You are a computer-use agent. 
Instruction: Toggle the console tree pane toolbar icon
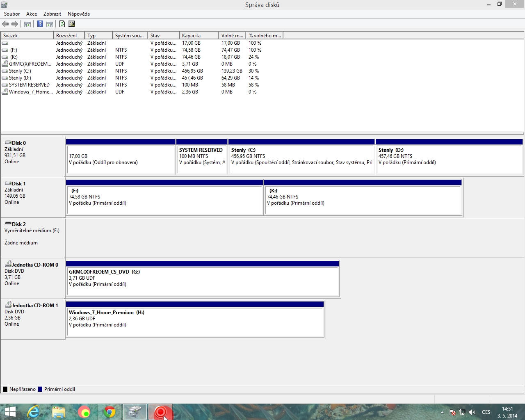click(x=27, y=24)
